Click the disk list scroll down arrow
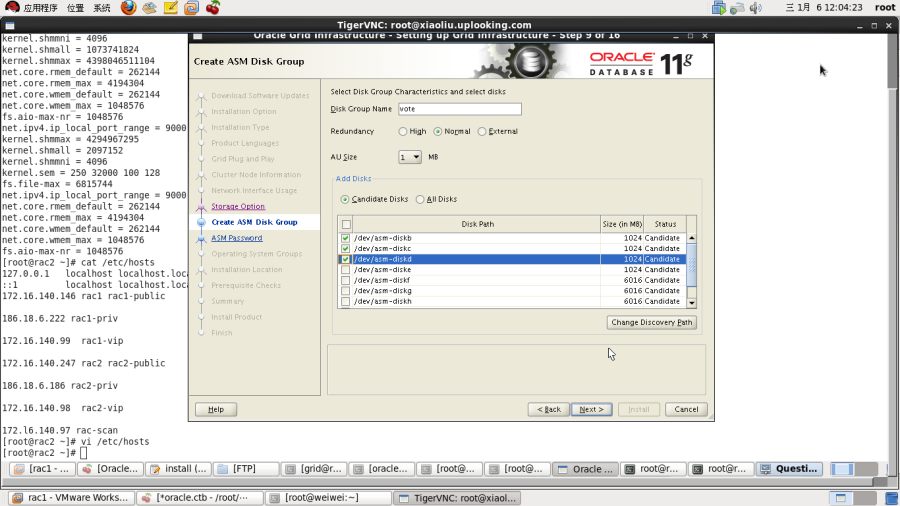Viewport: 900px width, 506px height. (x=692, y=303)
